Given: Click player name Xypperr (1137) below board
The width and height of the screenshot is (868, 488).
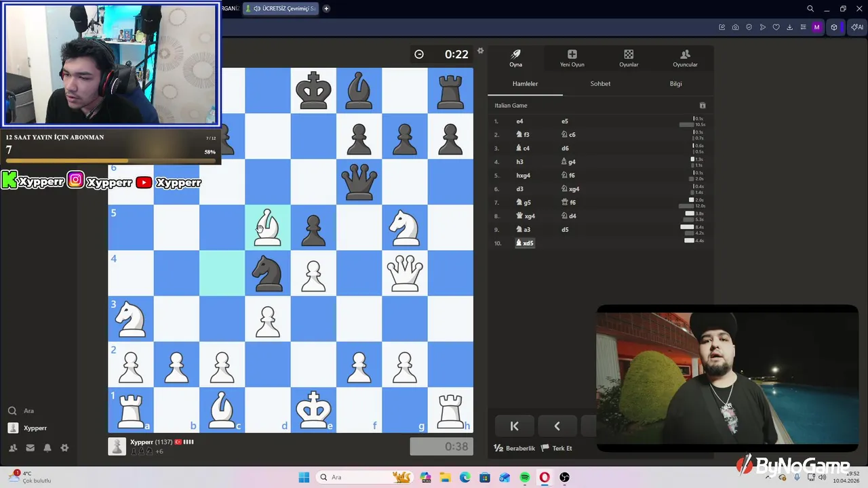Looking at the screenshot, I should (151, 442).
